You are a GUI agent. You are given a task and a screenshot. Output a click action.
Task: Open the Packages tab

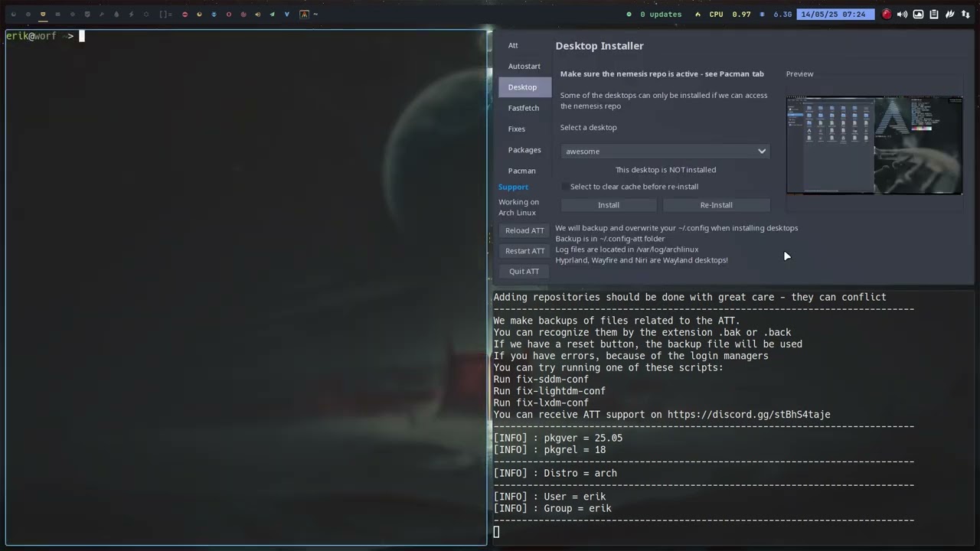click(524, 150)
